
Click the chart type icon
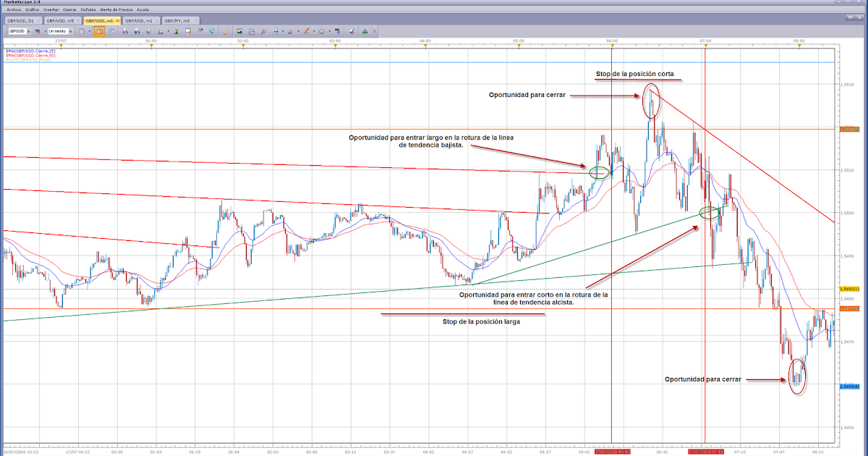pos(81,31)
